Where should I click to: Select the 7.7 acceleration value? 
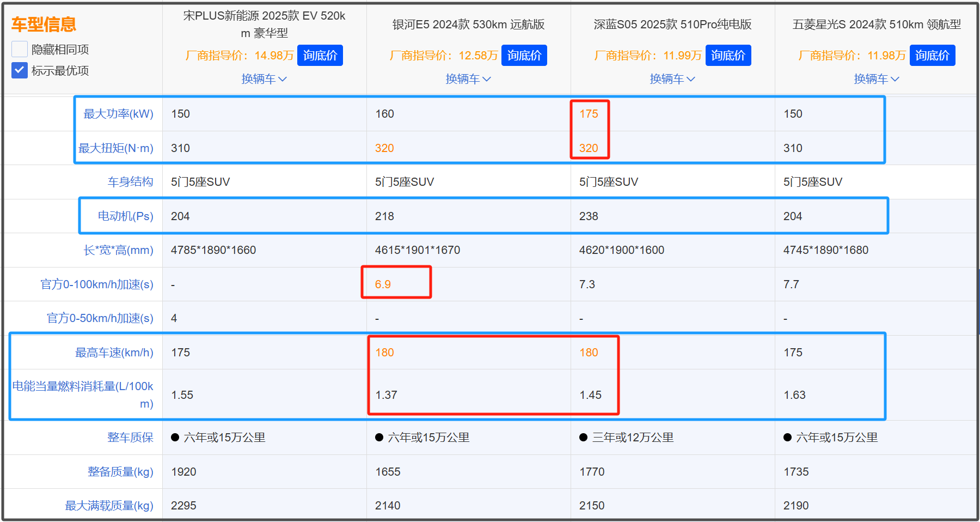click(x=791, y=284)
